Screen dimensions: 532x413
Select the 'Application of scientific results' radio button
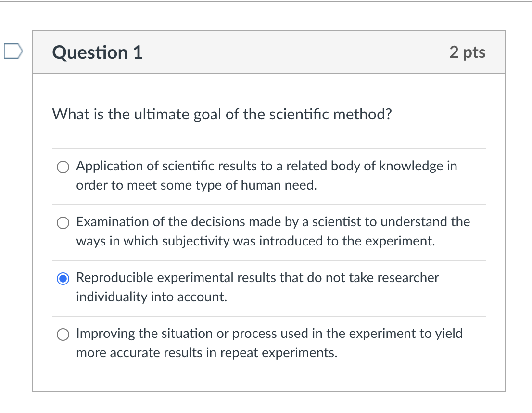(63, 167)
